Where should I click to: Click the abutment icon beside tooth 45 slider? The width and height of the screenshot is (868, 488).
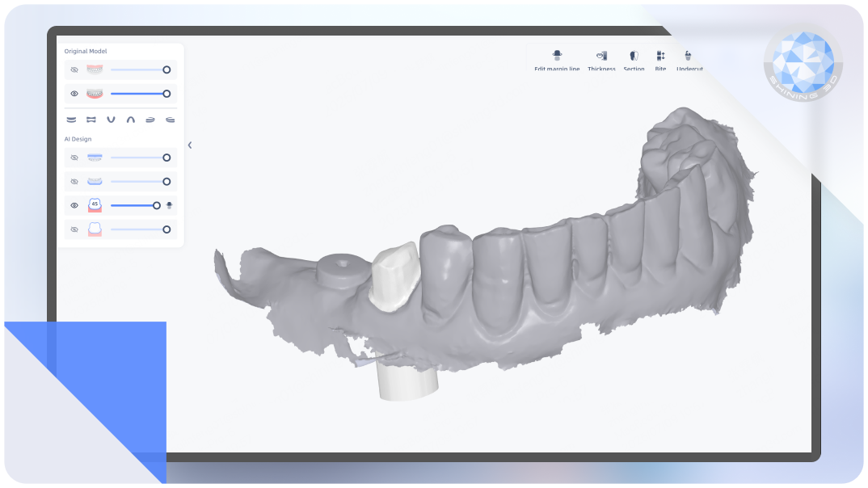tap(170, 205)
